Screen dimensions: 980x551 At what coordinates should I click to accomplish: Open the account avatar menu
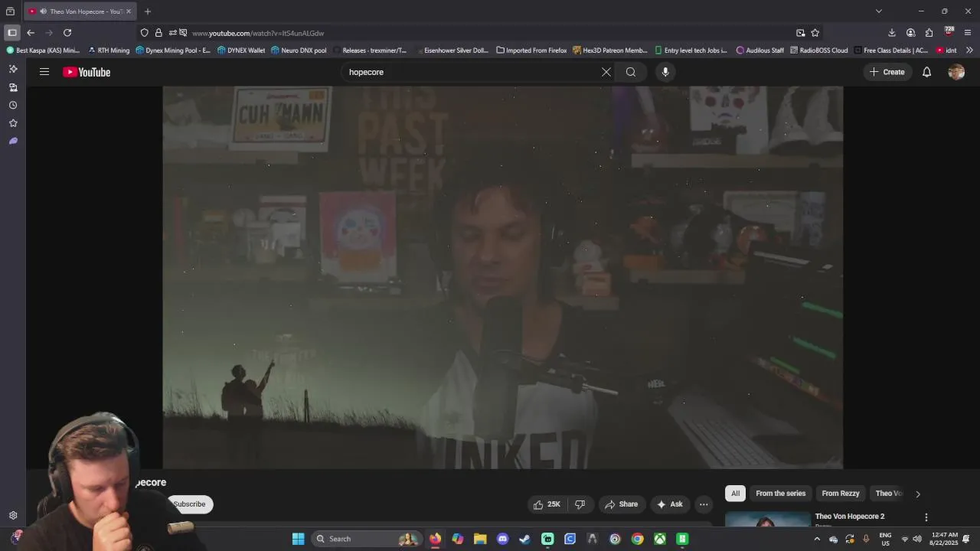956,72
